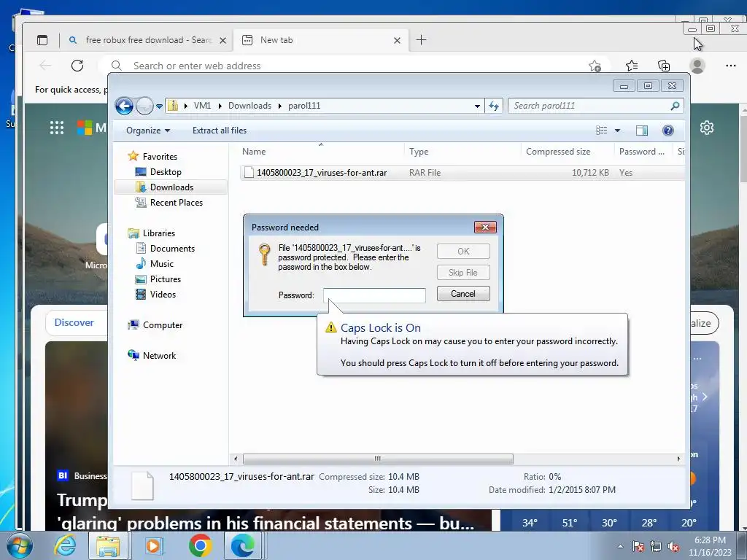Open the app launcher grid in Edge page

[x=57, y=127]
